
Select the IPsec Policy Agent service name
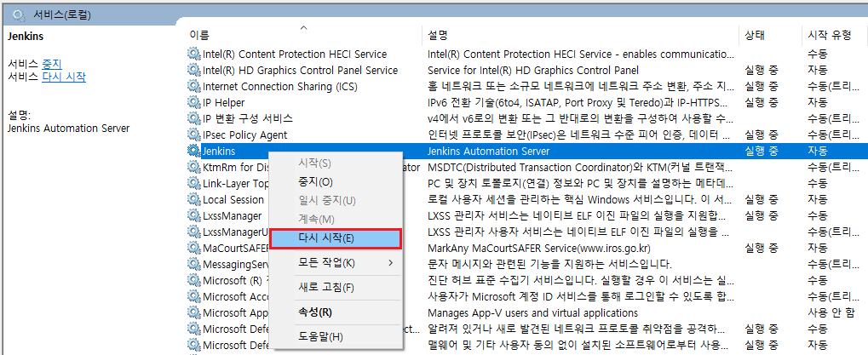[244, 135]
